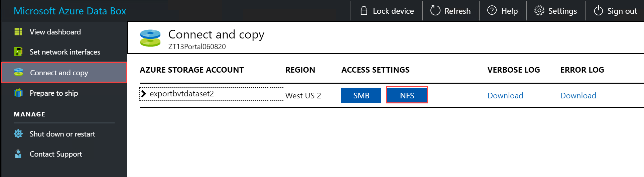Click the Contact Support person icon

18,154
